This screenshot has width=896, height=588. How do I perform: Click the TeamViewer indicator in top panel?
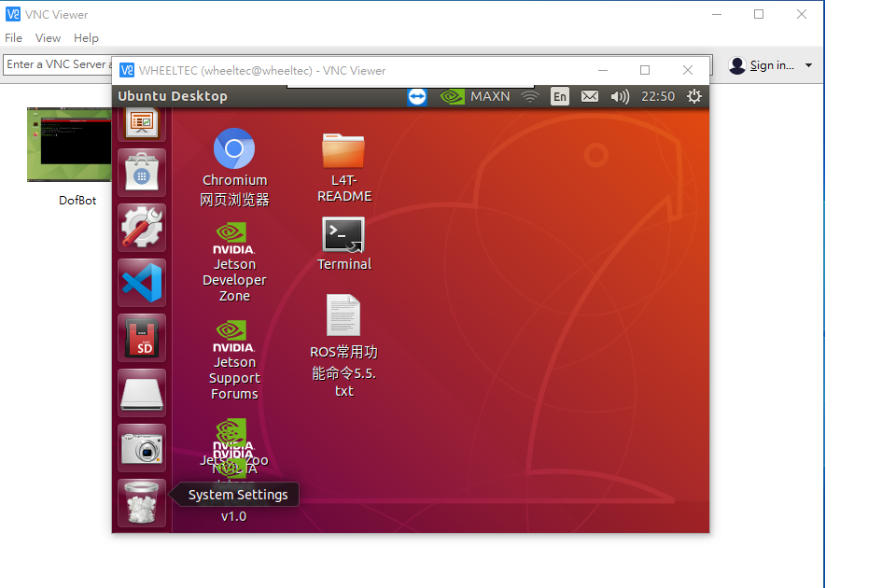(417, 96)
